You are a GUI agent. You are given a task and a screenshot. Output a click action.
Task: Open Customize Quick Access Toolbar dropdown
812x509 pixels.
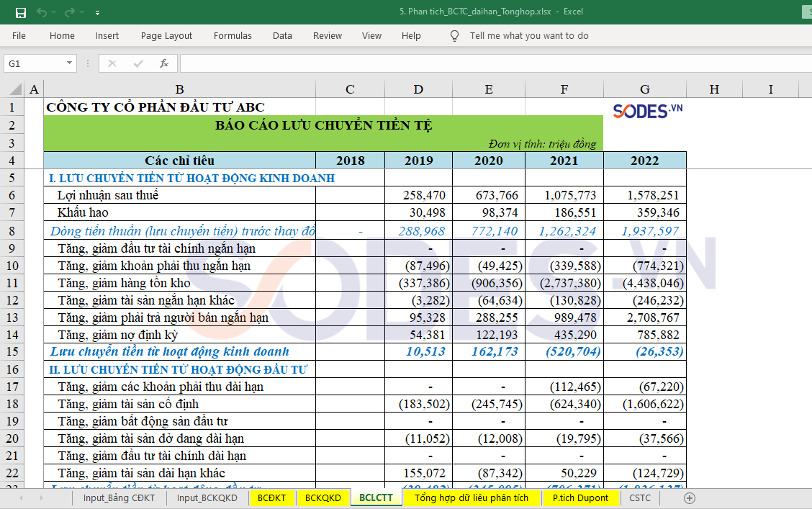pos(97,13)
